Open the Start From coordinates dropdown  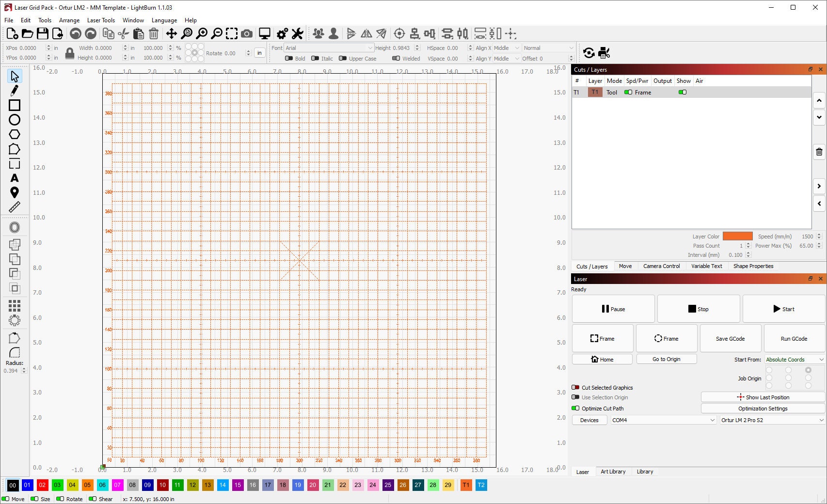click(x=794, y=359)
